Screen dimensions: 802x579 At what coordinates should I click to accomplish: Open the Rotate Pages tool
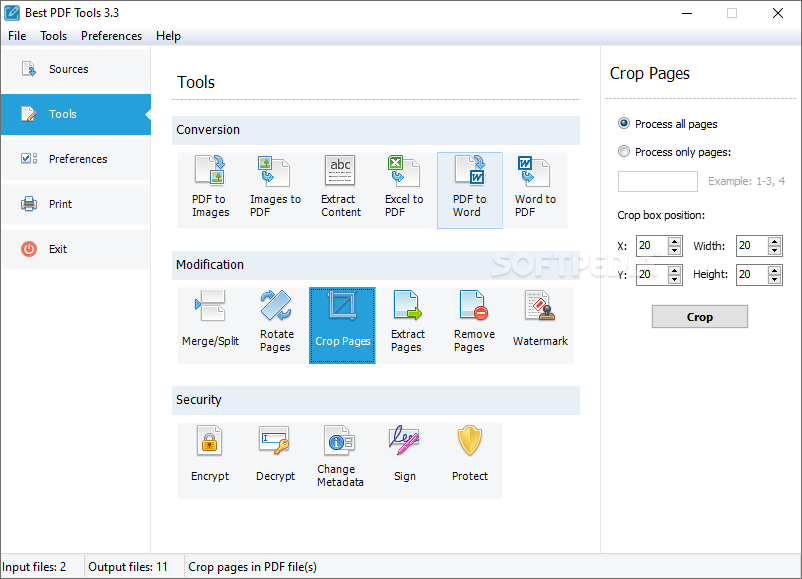pyautogui.click(x=276, y=325)
